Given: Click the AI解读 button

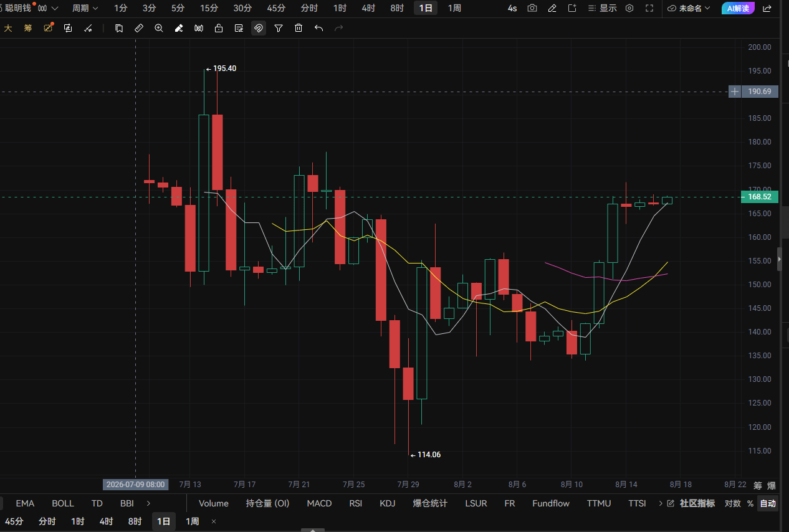Looking at the screenshot, I should coord(738,8).
